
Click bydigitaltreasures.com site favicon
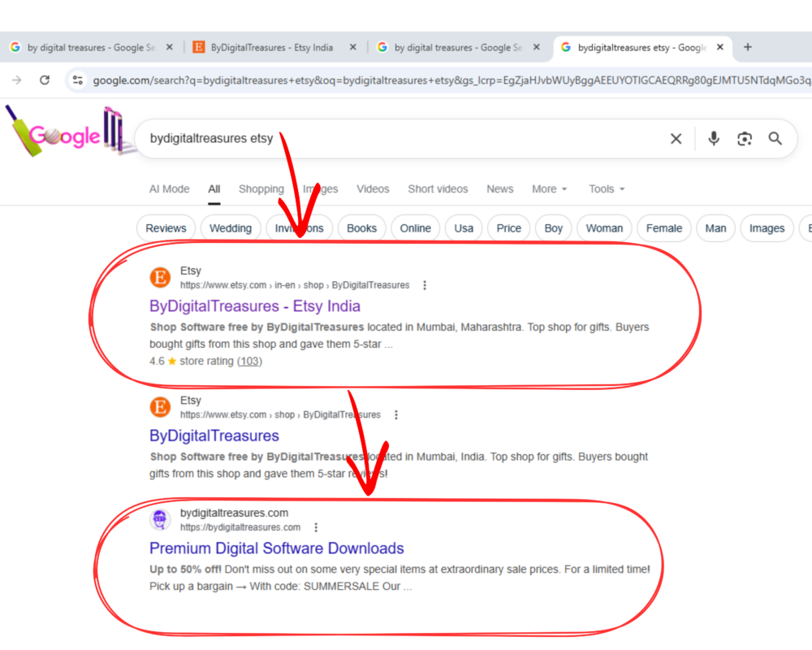point(160,519)
